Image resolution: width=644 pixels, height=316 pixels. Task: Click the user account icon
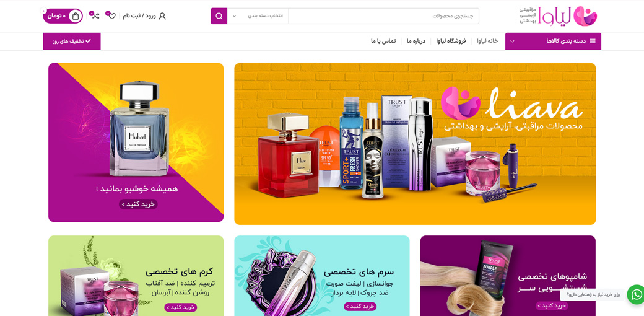click(162, 16)
